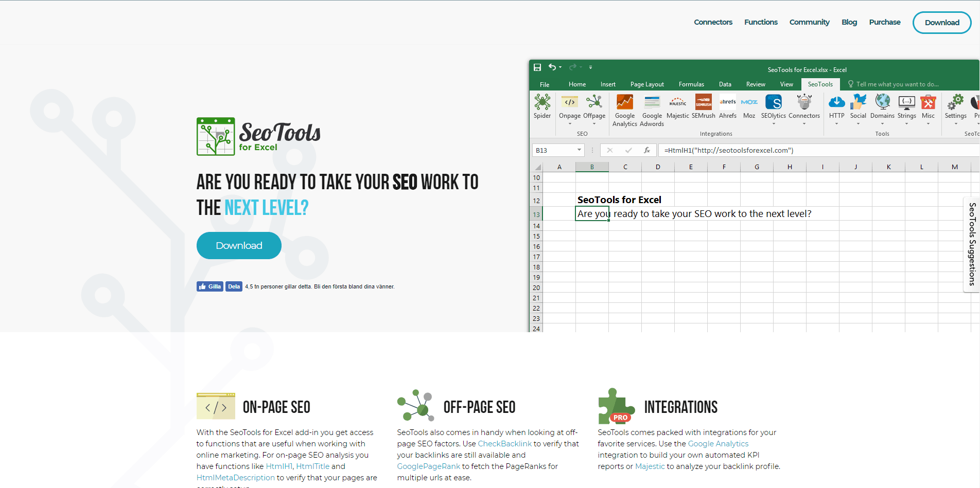The height and width of the screenshot is (488, 980).
Task: Click the Misc tools icon
Action: tap(928, 102)
